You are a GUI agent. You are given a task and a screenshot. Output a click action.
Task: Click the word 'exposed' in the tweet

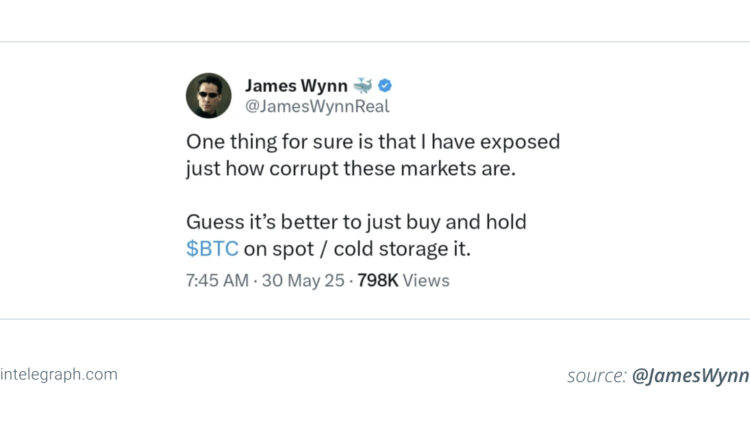[x=520, y=143]
